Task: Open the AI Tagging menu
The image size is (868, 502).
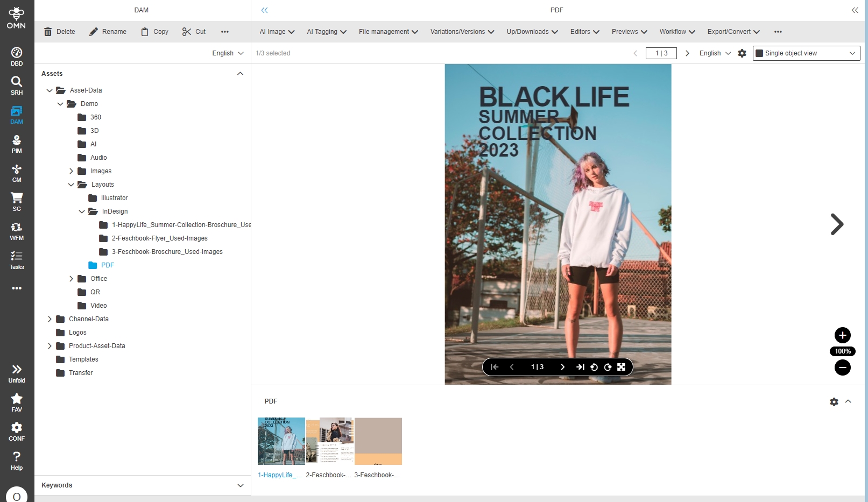Action: (x=326, y=32)
